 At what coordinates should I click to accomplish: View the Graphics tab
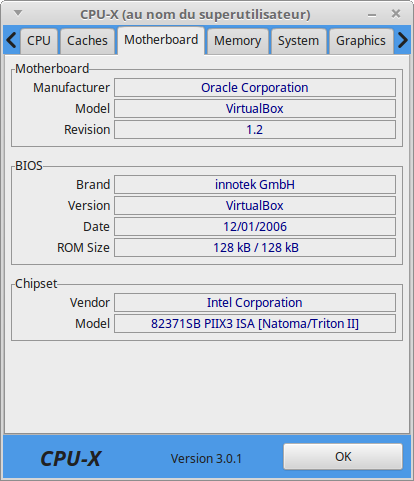click(361, 41)
